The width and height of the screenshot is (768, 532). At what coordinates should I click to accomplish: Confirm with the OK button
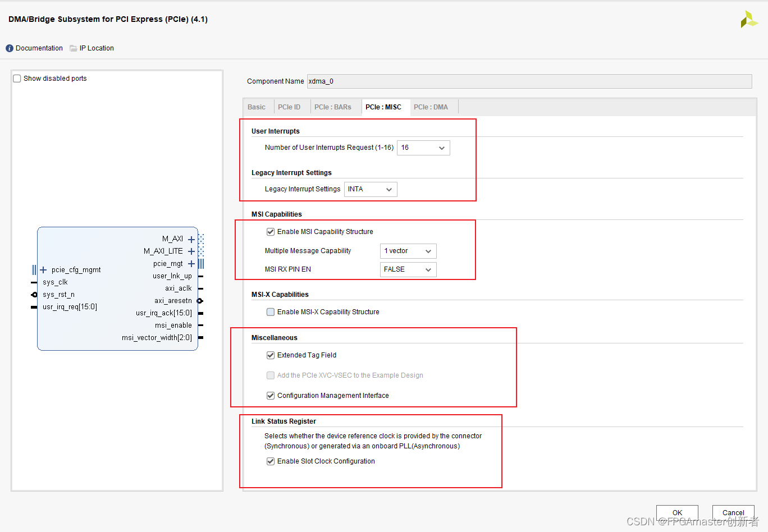[677, 512]
